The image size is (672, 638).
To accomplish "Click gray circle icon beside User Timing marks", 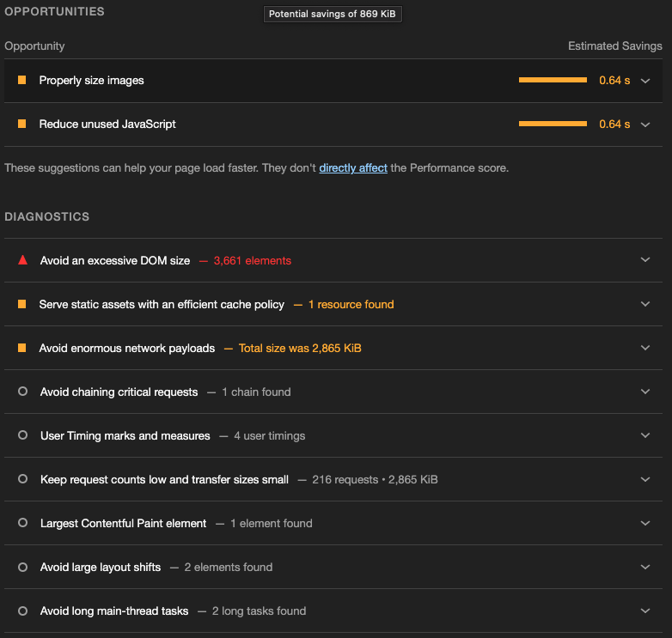I will coord(23,435).
